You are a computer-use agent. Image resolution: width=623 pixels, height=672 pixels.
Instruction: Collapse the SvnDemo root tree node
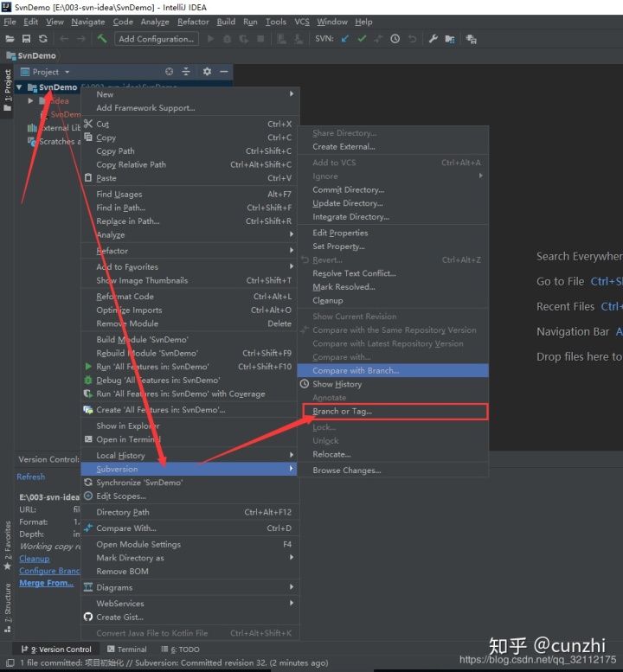tap(19, 87)
